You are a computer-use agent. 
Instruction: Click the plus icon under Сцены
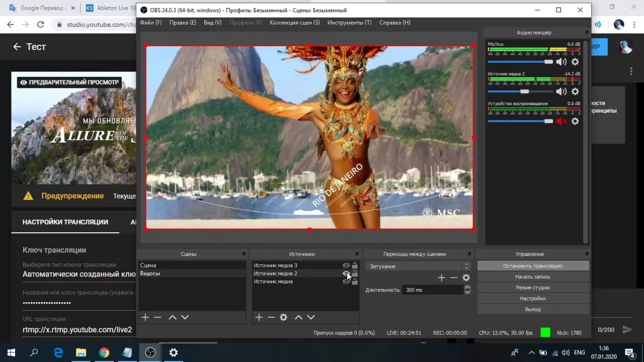[145, 317]
